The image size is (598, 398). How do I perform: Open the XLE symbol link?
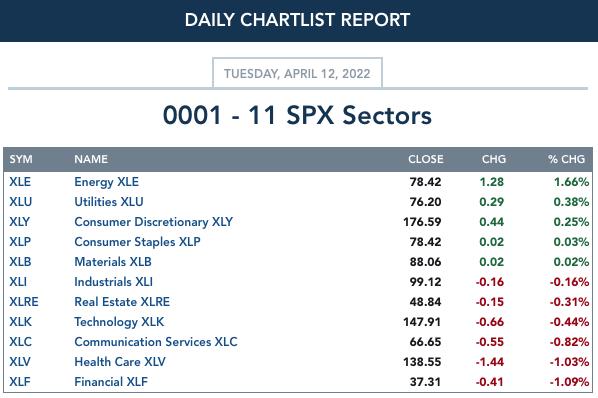(x=20, y=182)
